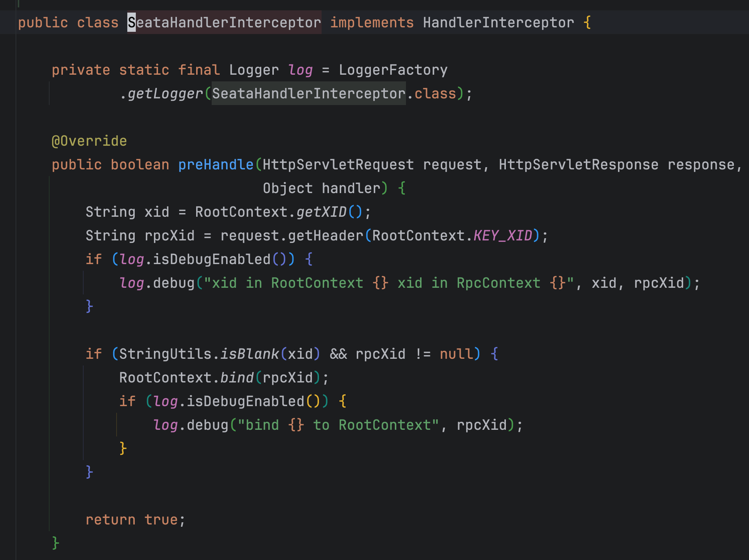Click the "bind {} to RootContext" string literal
This screenshot has width=749, height=560.
coord(338,425)
